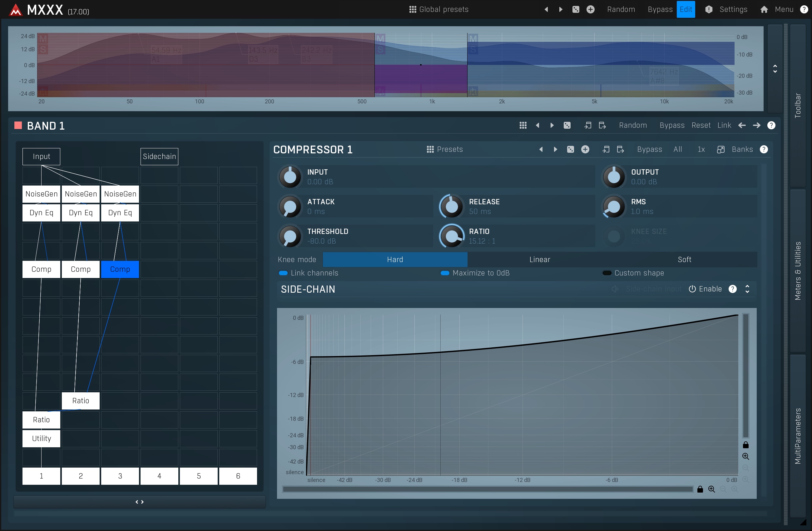This screenshot has width=812, height=531.
Task: Click the Global presets grid icon
Action: click(412, 9)
